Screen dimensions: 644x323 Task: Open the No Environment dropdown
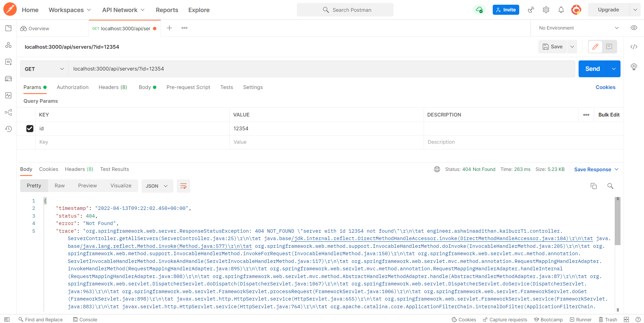578,28
